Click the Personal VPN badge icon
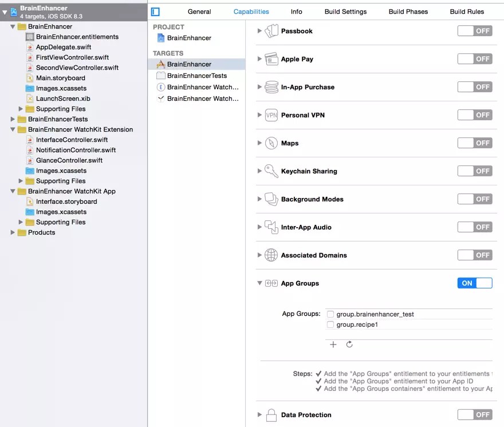 (x=270, y=115)
